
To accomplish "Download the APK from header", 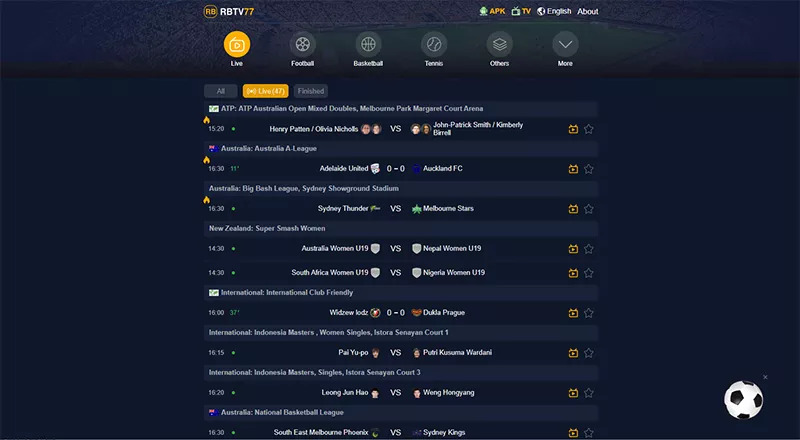I will click(492, 11).
